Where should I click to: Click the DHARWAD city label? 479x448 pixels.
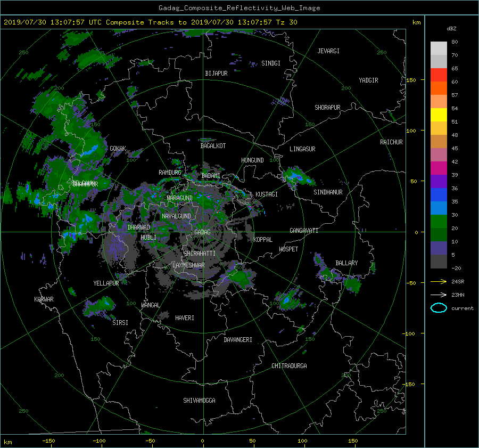[138, 227]
